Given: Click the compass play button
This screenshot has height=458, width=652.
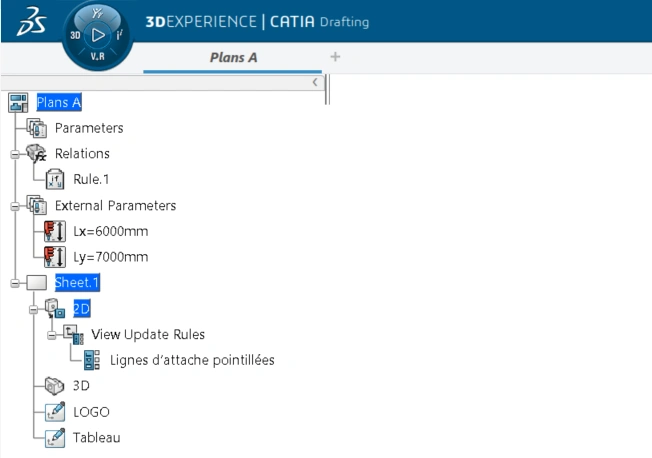Looking at the screenshot, I should (98, 34).
